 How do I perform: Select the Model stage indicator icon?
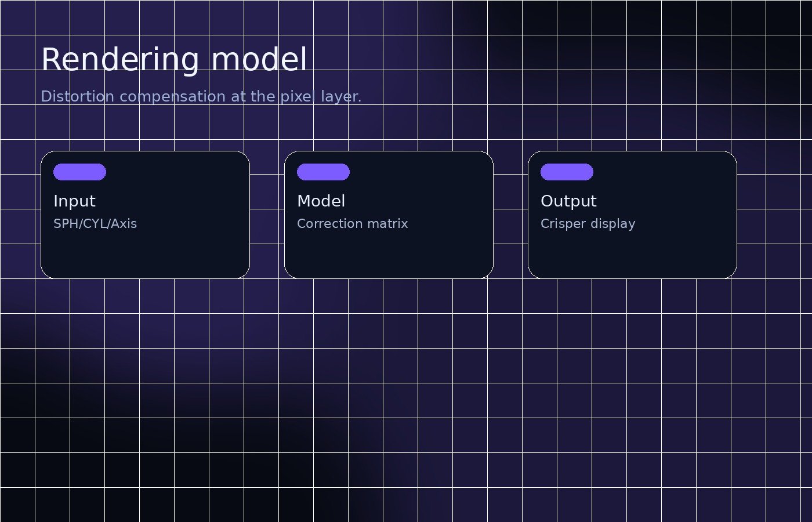pyautogui.click(x=323, y=172)
